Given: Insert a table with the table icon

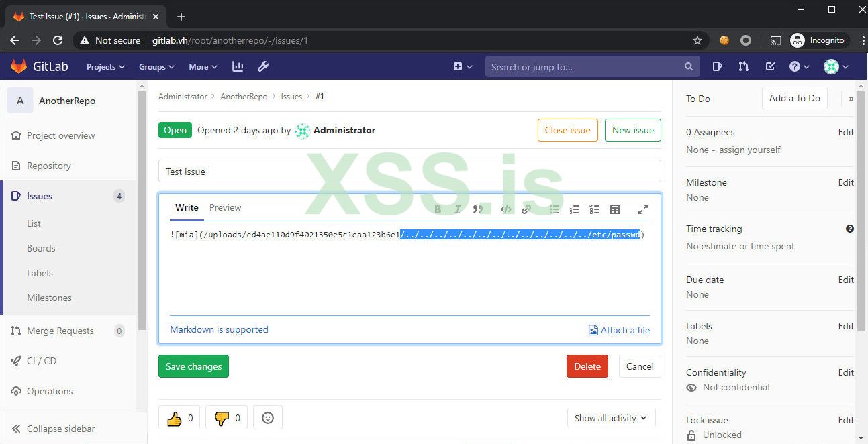Looking at the screenshot, I should click(x=615, y=209).
